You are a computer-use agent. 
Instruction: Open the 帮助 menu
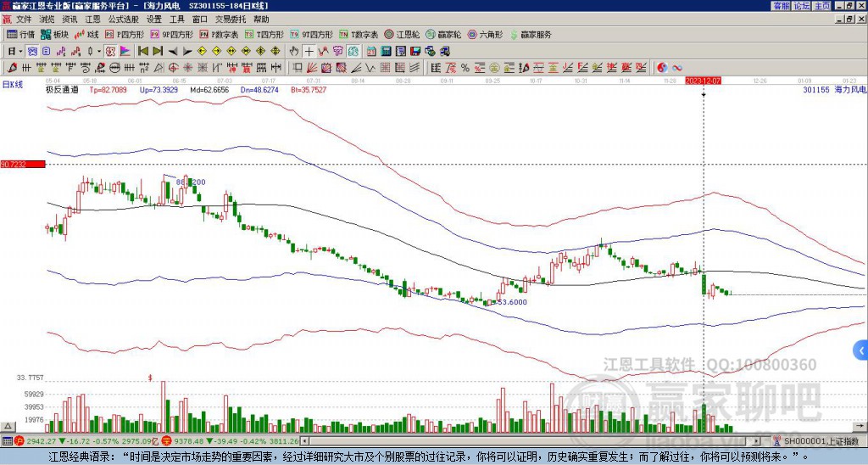(x=261, y=20)
